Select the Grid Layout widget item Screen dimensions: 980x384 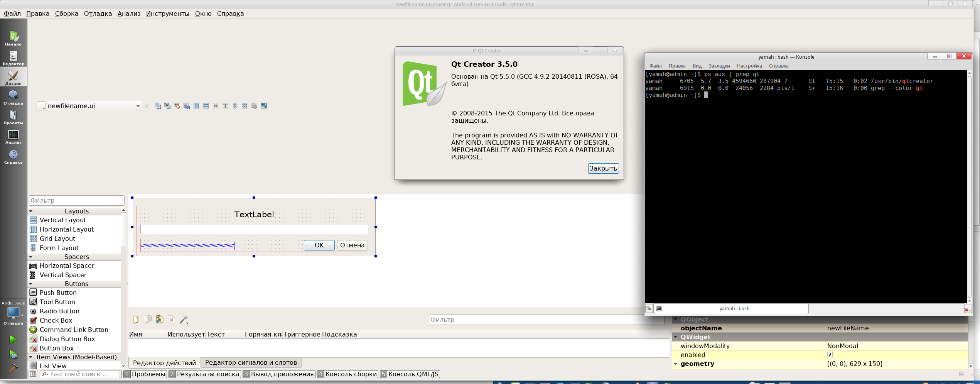tap(75, 239)
